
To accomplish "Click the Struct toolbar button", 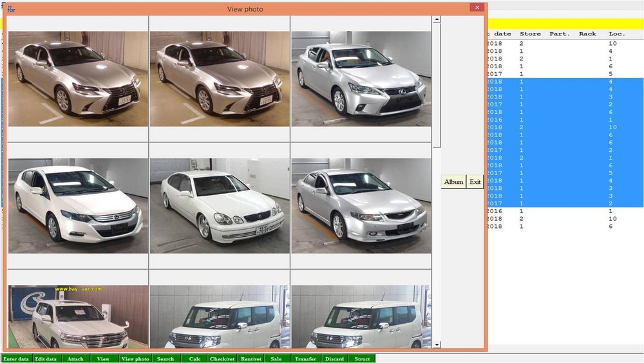I will (362, 358).
